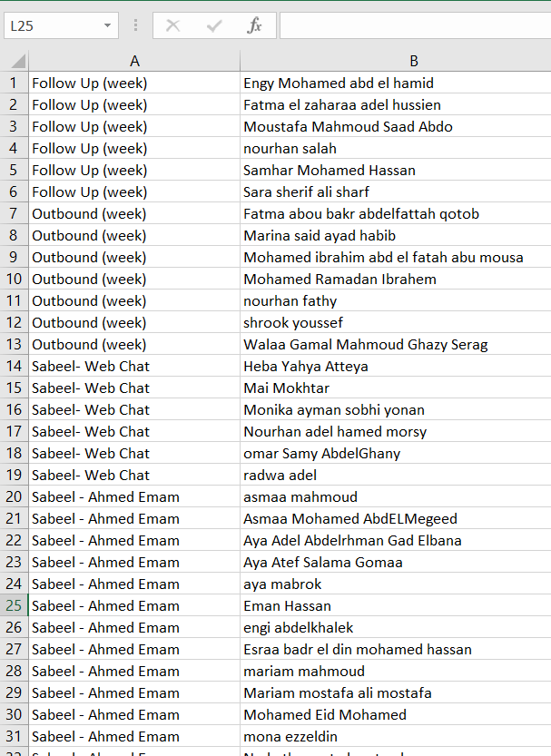Select cell containing Marina said ayad habib
551x756 pixels.
tap(313, 235)
